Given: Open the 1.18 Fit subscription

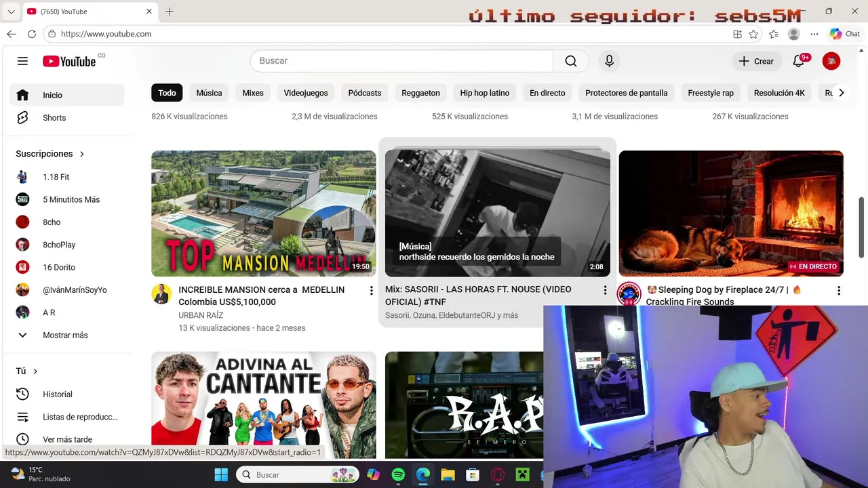Looking at the screenshot, I should (66, 177).
